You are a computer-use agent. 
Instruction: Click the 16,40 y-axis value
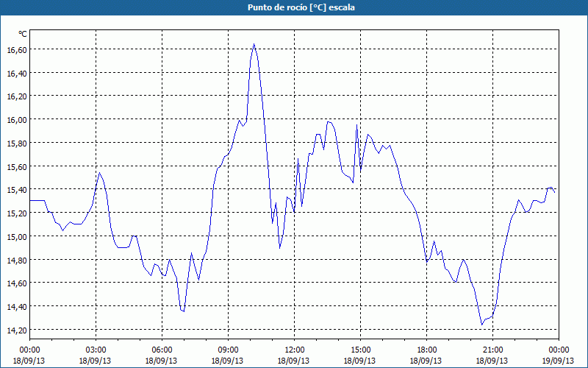(x=16, y=73)
